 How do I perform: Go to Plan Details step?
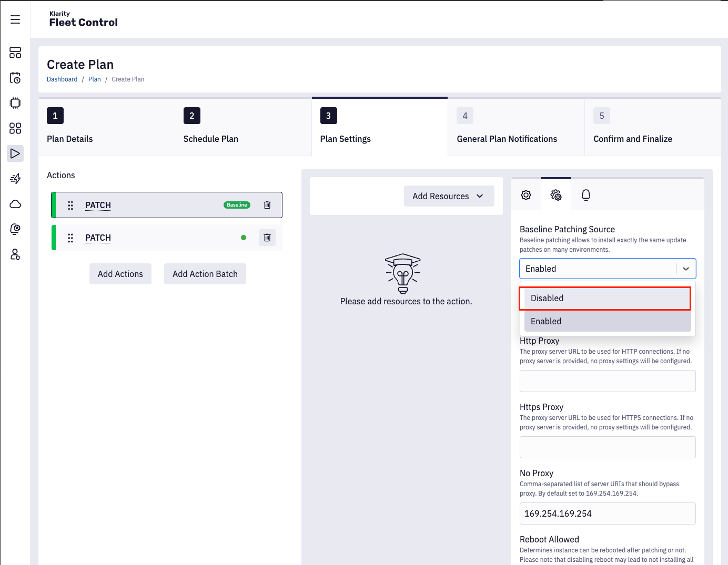point(69,139)
